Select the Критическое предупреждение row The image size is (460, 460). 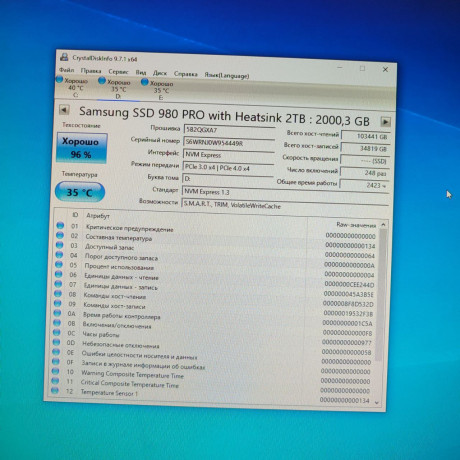(x=217, y=232)
